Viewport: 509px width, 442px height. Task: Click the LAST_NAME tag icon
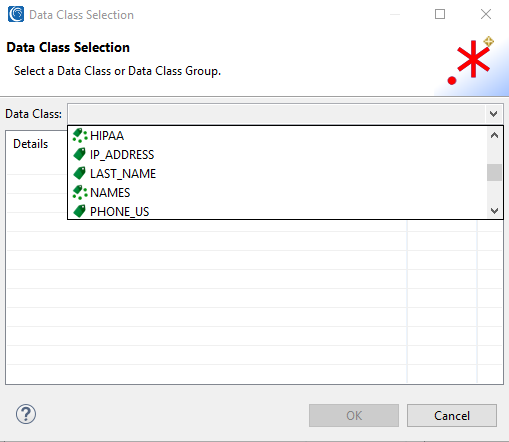(x=80, y=173)
